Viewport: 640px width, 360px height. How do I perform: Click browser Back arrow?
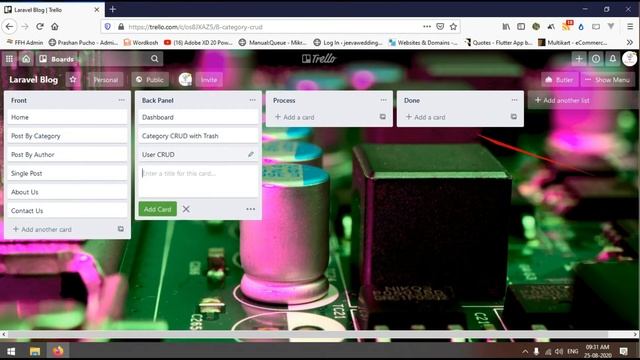tap(9, 27)
